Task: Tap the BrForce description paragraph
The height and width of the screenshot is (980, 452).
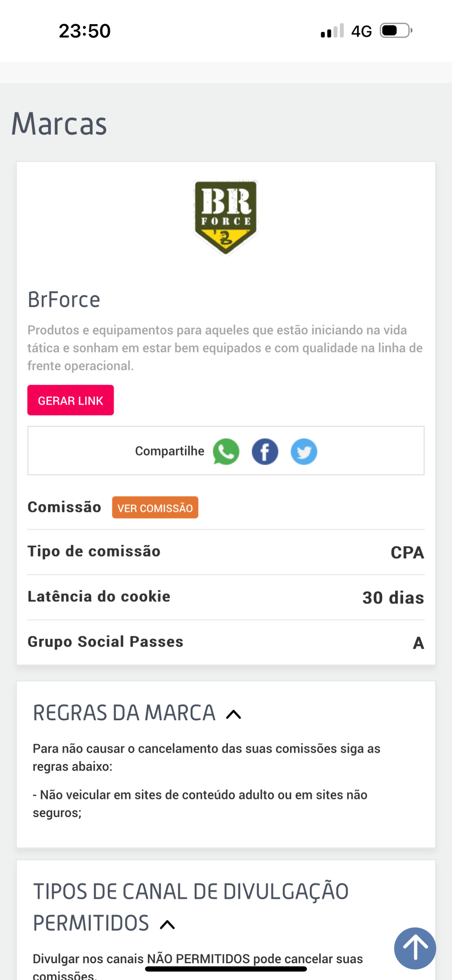Action: click(x=225, y=348)
